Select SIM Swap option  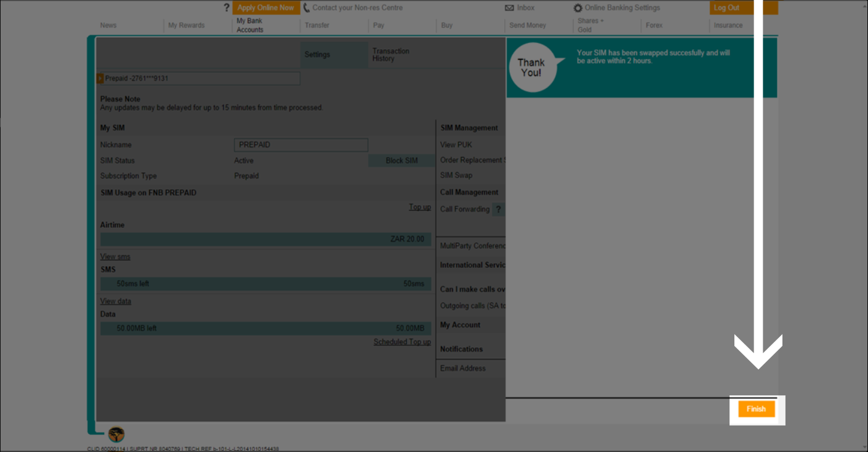coord(456,176)
